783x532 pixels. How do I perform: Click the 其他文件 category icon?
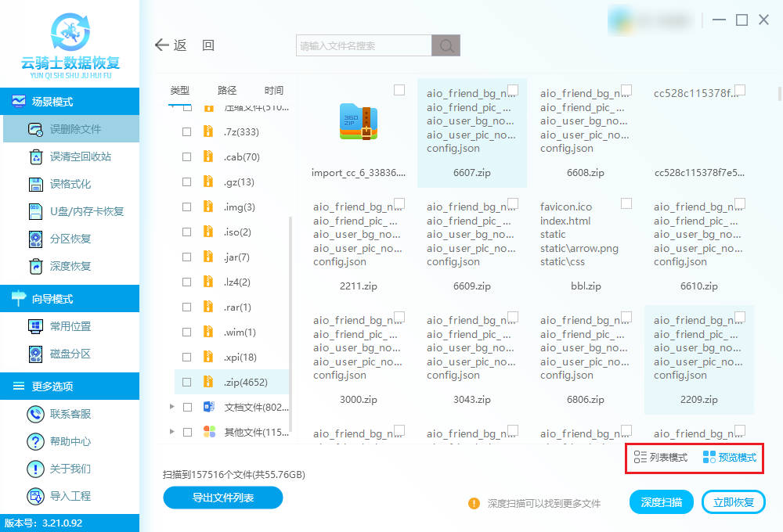point(209,432)
